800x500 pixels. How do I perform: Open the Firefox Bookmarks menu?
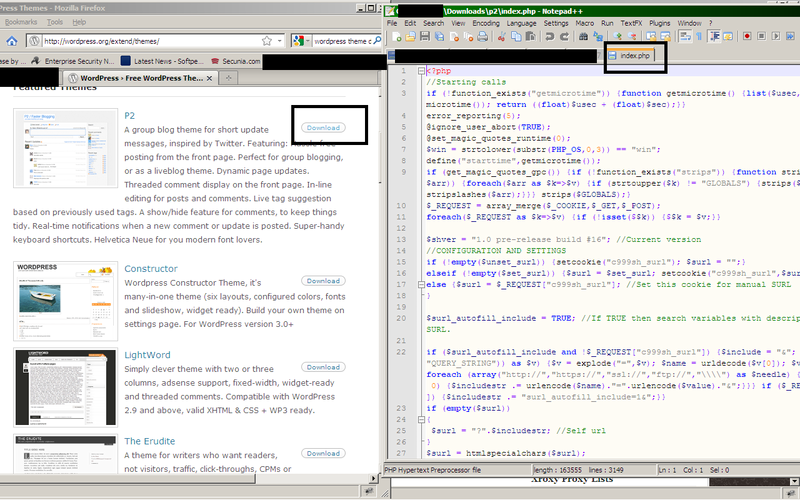20,22
